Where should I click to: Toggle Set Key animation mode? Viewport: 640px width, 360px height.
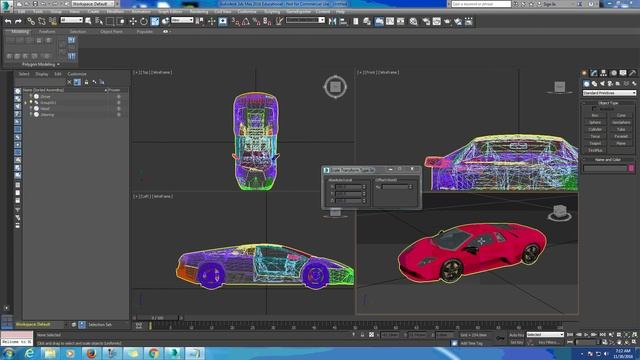point(516,342)
